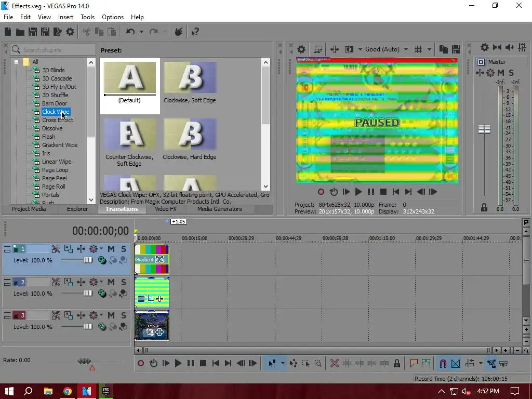The image size is (532, 399).
Task: Open File Explorer from the Windows taskbar
Action: coord(48,391)
